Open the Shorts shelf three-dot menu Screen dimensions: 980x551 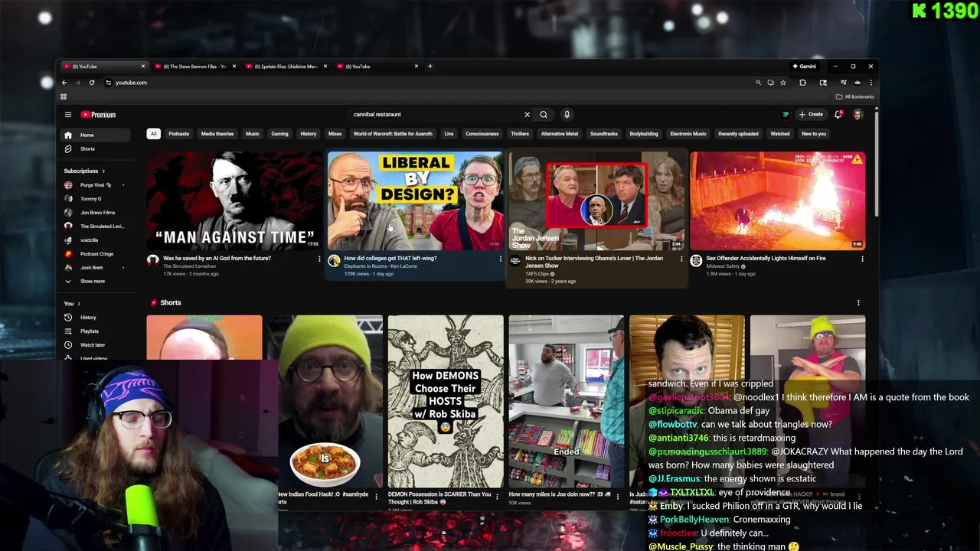pyautogui.click(x=858, y=303)
